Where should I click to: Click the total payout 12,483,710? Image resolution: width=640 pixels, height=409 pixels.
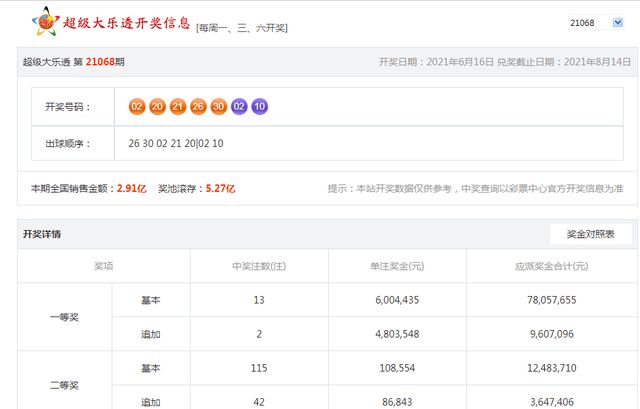(552, 368)
